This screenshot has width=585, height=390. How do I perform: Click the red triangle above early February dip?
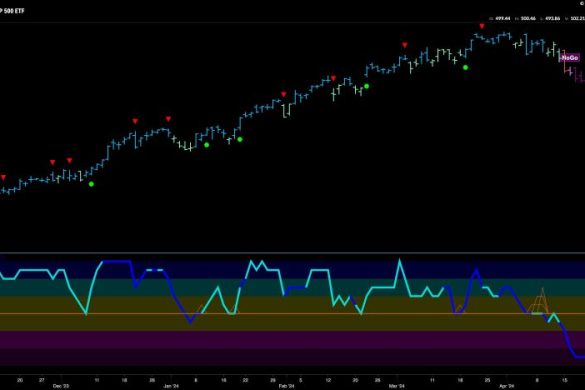[284, 94]
